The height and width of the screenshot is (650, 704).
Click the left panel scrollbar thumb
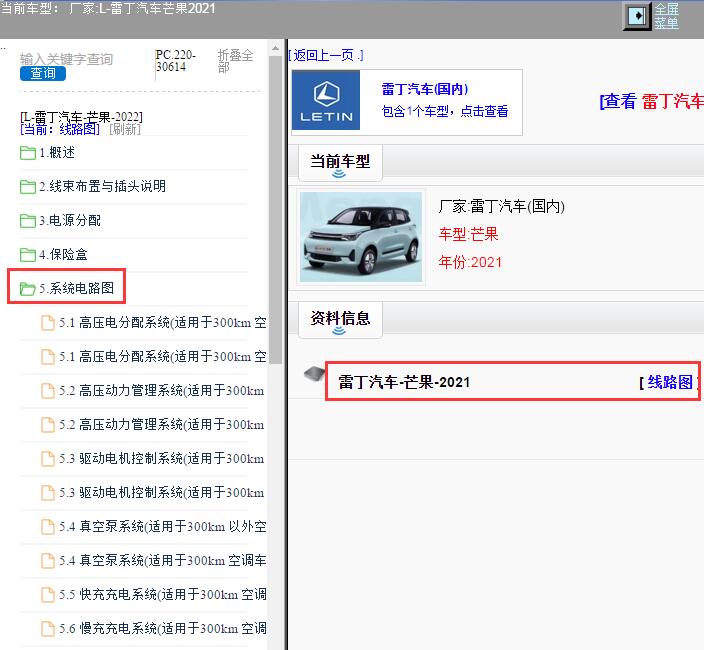(x=275, y=209)
